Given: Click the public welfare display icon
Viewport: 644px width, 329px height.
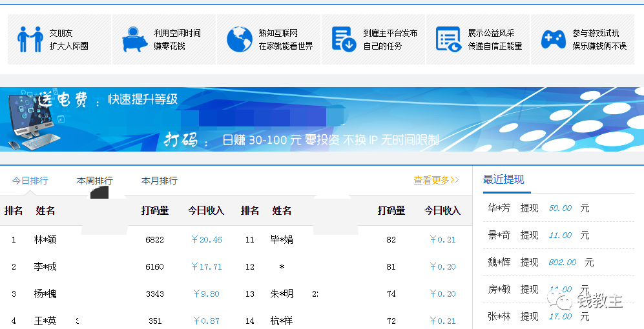Looking at the screenshot, I should (x=448, y=39).
